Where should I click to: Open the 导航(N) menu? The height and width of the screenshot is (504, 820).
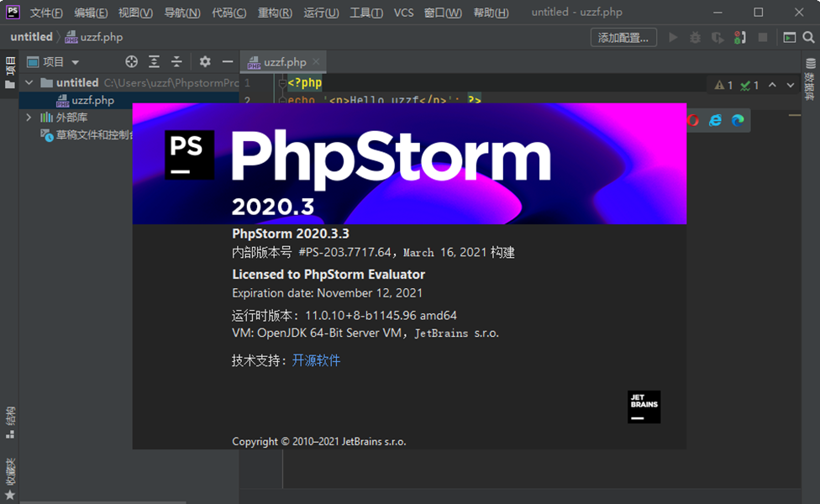point(182,13)
